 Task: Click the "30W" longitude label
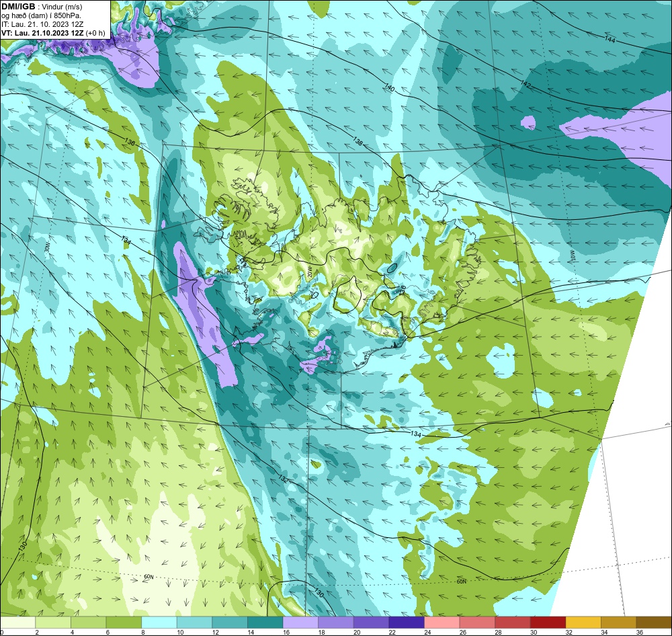(47, 248)
